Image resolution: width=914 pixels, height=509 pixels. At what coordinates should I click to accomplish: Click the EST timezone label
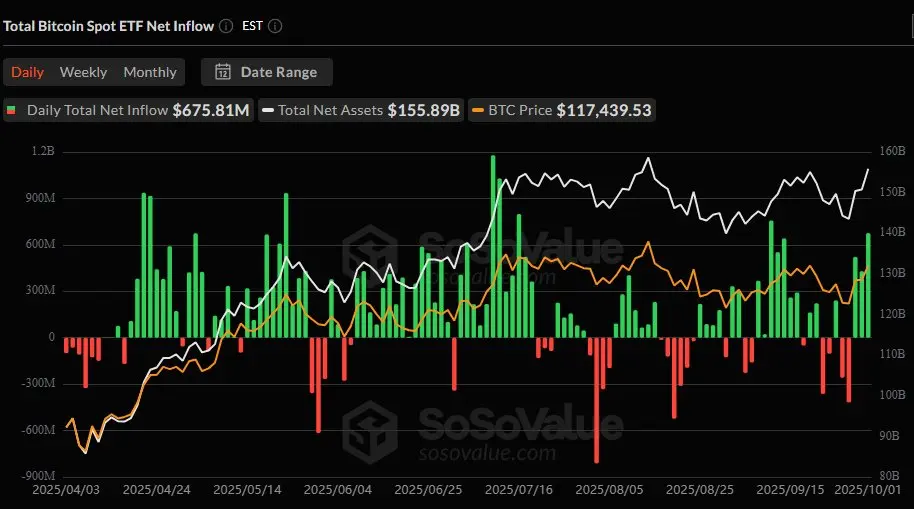(252, 26)
